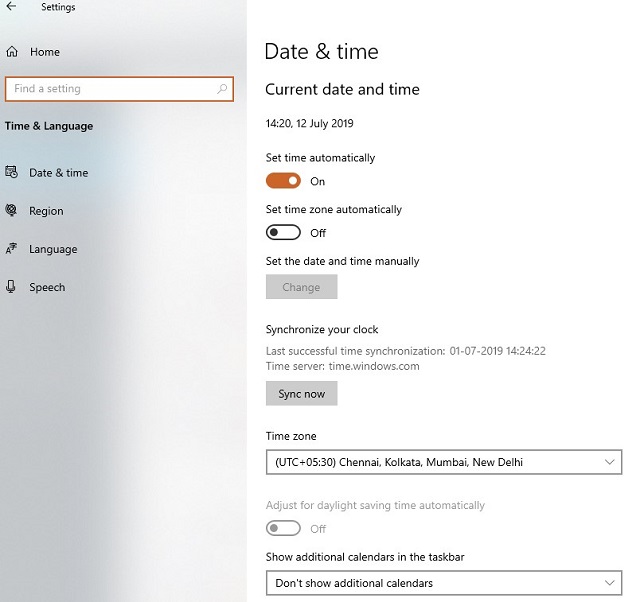Toggle the daylight saving time switch
Image resolution: width=640 pixels, height=602 pixels.
click(283, 529)
